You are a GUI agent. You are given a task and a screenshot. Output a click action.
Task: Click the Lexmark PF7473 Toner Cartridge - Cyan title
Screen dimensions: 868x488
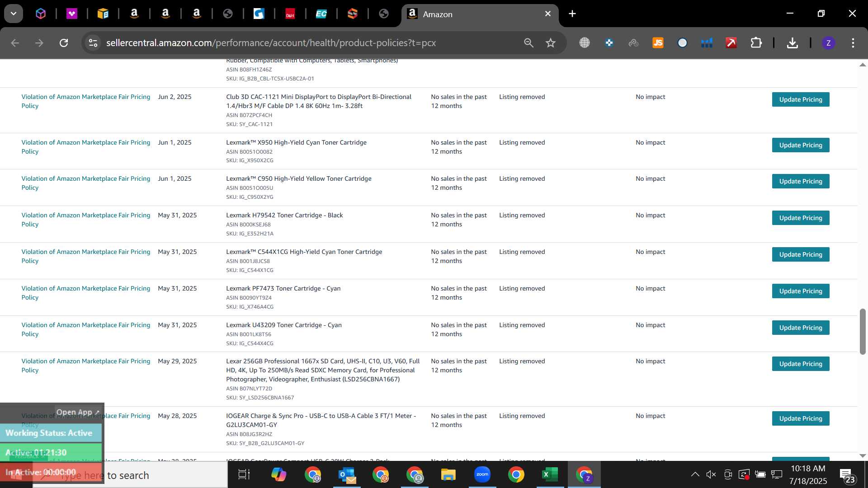283,288
